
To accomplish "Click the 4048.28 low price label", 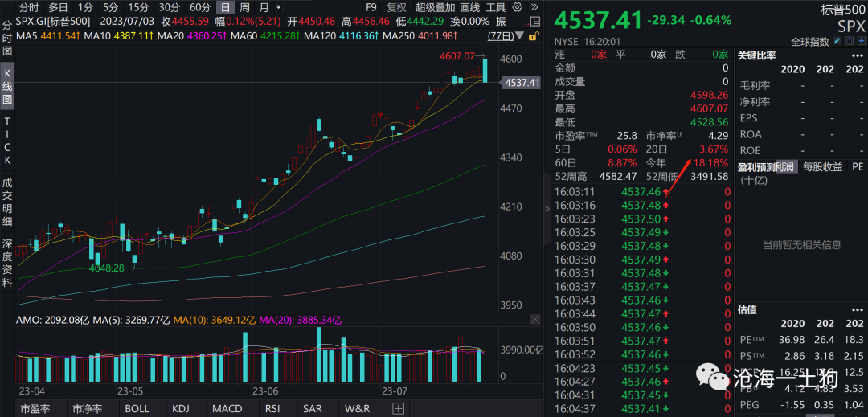I will coord(108,268).
